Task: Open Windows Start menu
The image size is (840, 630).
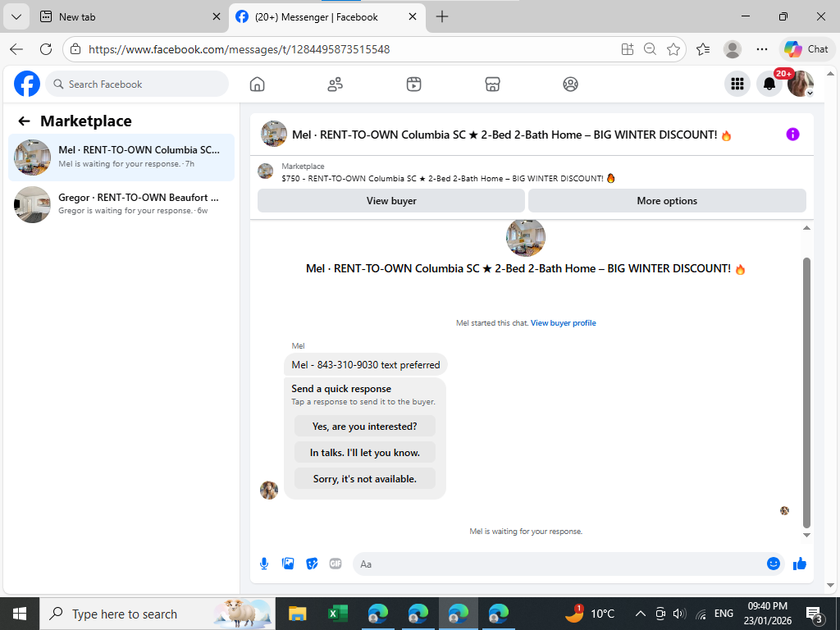Action: tap(20, 614)
